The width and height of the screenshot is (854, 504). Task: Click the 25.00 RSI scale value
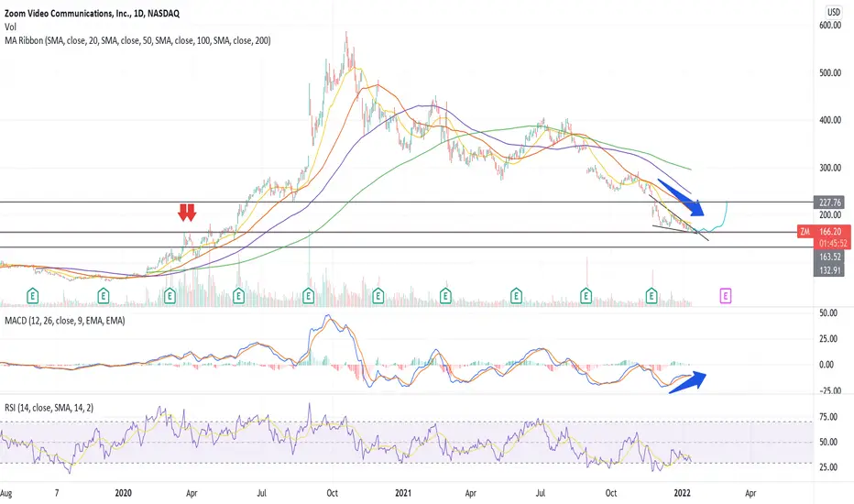tap(828, 467)
